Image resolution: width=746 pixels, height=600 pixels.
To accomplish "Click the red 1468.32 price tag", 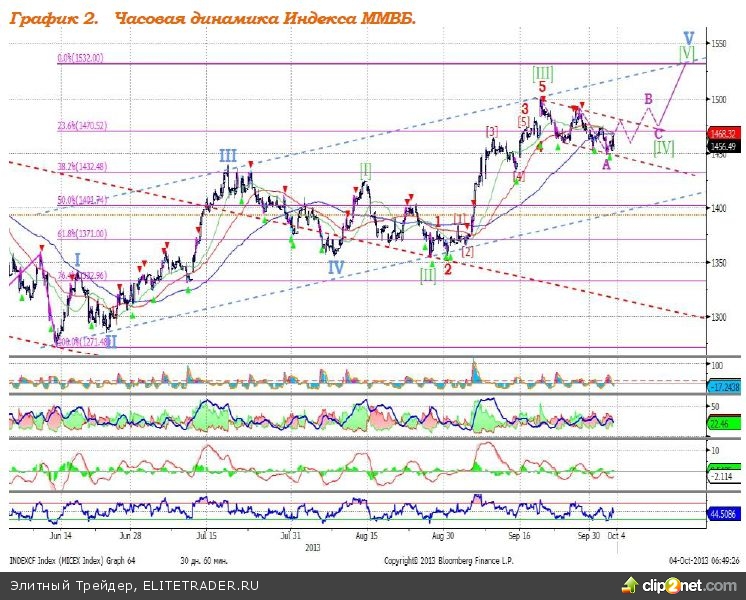I will [723, 133].
